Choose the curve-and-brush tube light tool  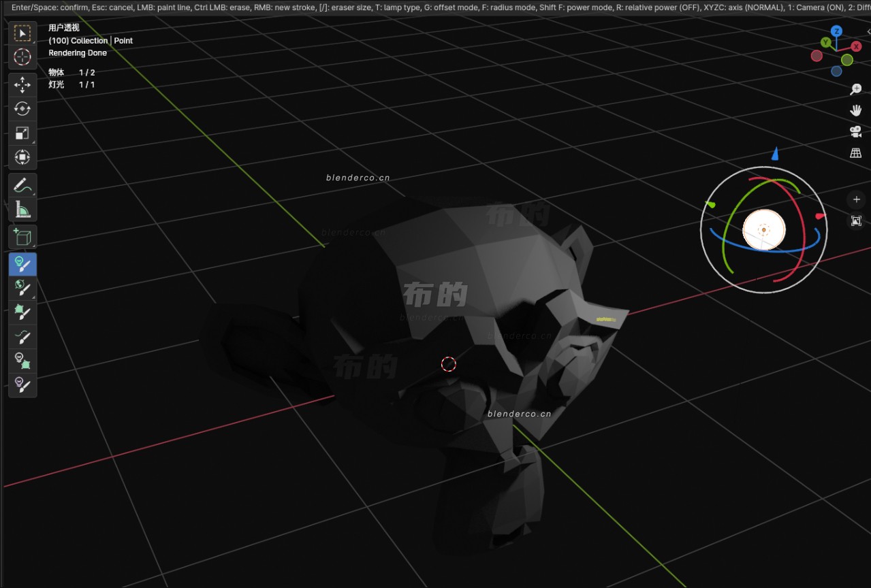tap(22, 337)
